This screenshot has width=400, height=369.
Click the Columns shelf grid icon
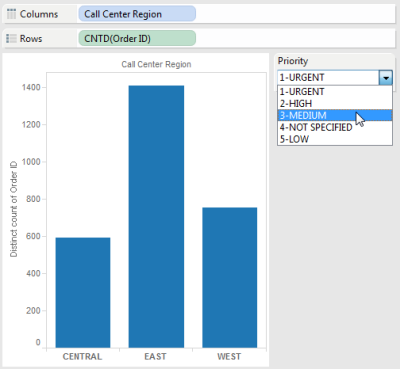(x=11, y=14)
